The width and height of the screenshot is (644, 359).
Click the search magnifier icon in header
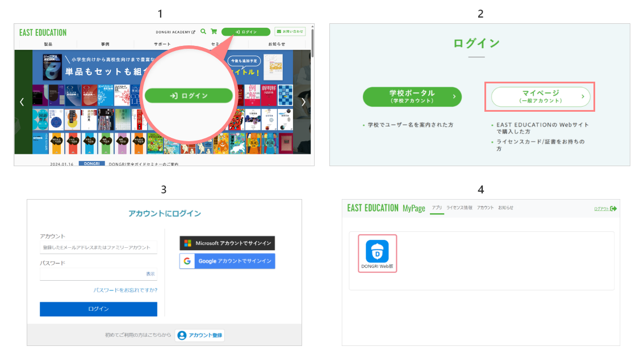pyautogui.click(x=203, y=31)
